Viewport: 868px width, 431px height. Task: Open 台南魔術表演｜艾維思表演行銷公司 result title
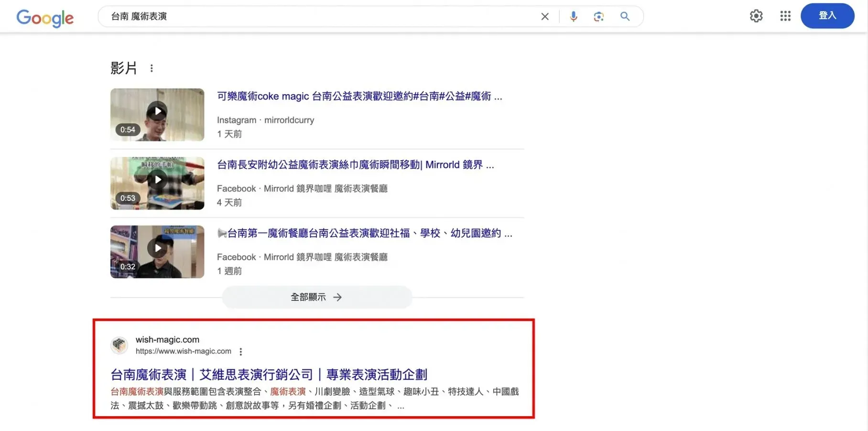[x=269, y=375]
